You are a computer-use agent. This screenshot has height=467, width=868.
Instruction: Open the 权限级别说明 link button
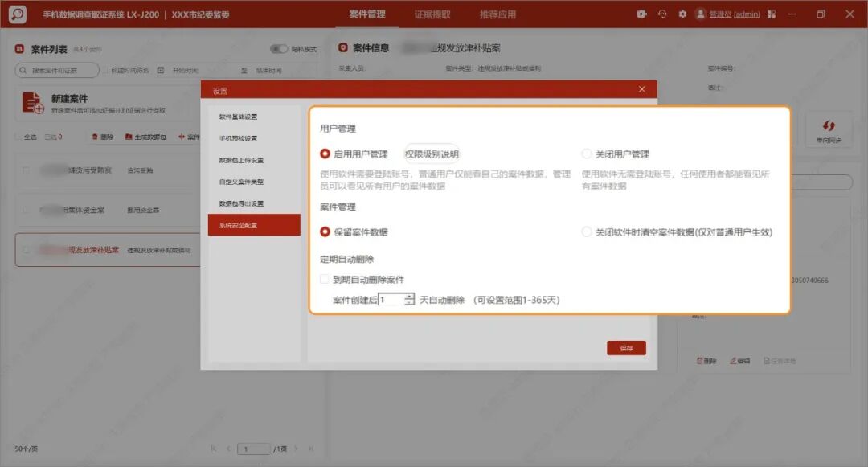point(432,154)
